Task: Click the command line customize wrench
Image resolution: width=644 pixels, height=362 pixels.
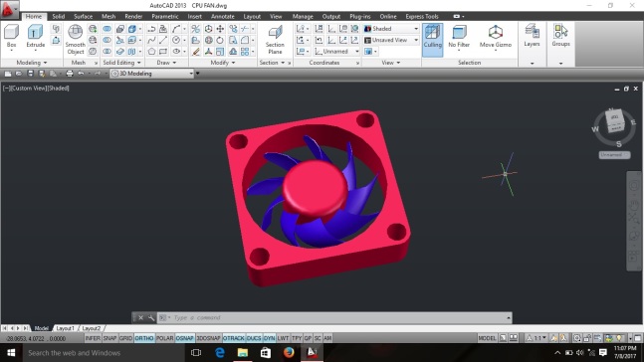Action: (x=151, y=317)
